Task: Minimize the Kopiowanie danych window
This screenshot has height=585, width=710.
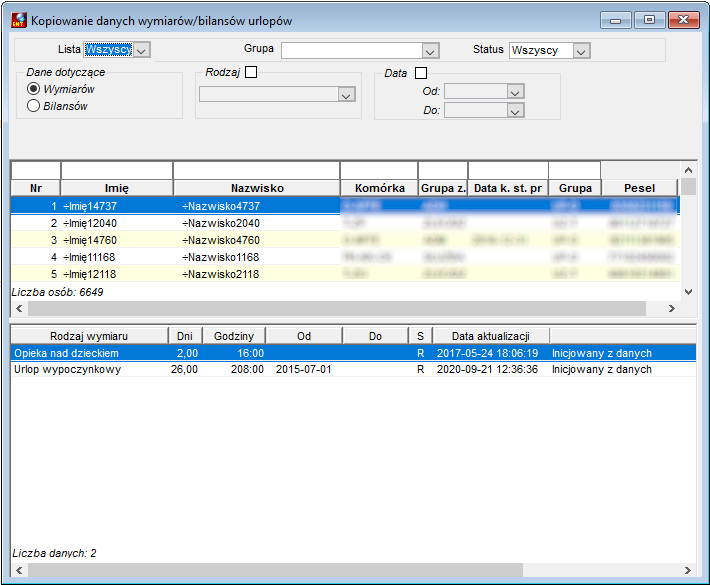Action: coord(615,20)
